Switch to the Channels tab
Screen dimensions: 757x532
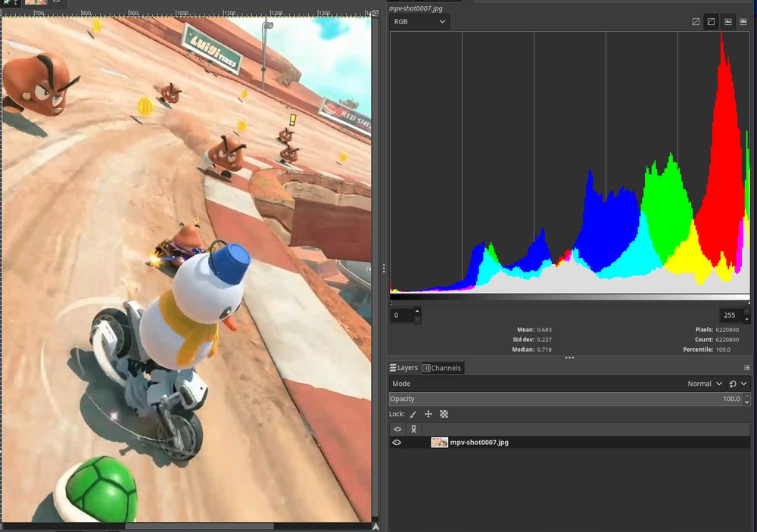coord(442,368)
